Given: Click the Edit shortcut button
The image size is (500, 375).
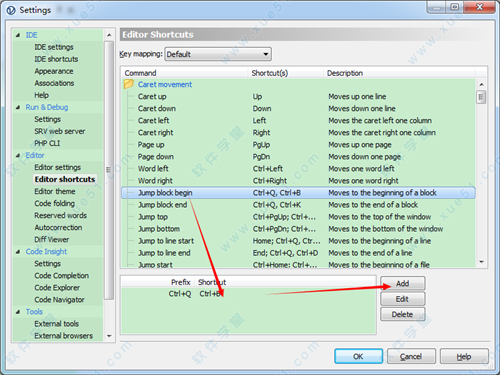Looking at the screenshot, I should pos(403,299).
